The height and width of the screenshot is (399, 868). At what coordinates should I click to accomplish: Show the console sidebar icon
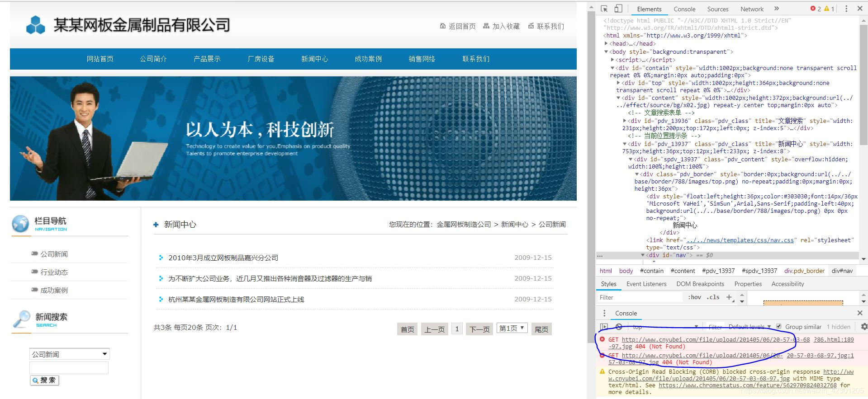coord(604,327)
